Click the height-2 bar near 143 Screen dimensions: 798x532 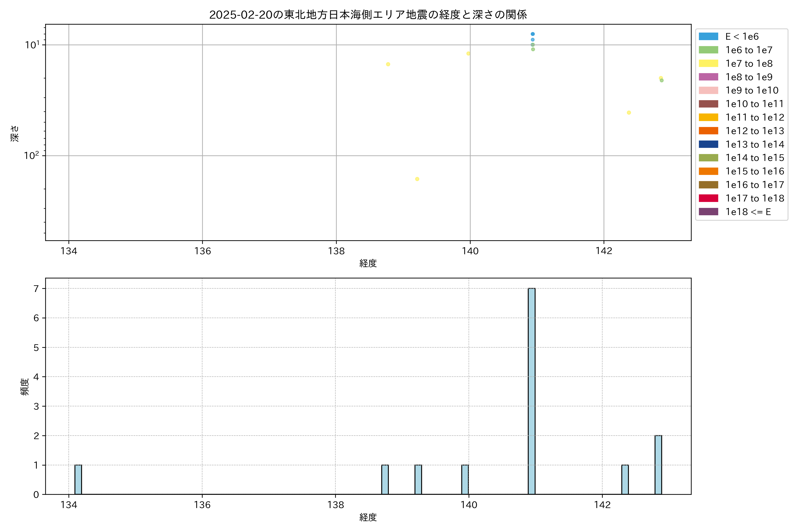pyautogui.click(x=658, y=465)
